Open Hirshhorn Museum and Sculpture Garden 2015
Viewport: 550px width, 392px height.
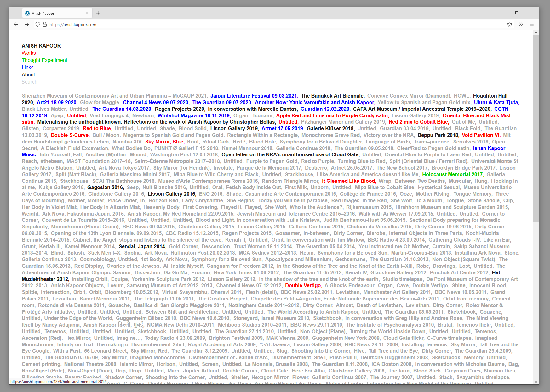(x=452, y=207)
